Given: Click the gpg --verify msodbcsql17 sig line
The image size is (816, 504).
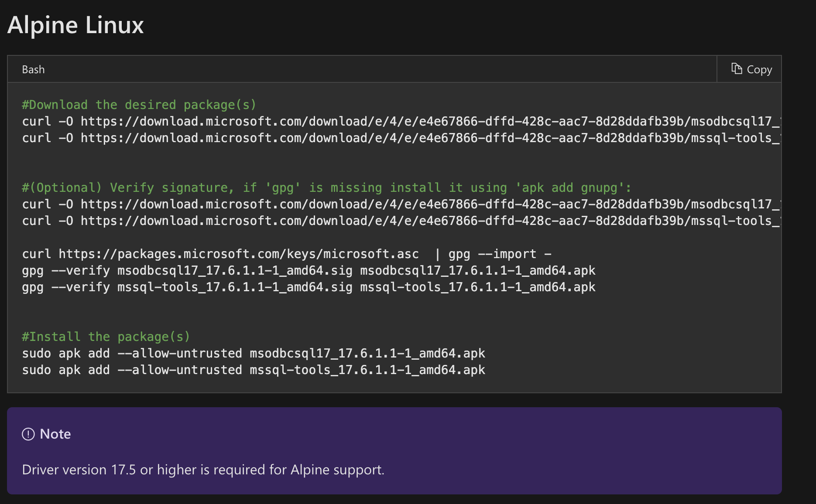Looking at the screenshot, I should [x=309, y=271].
